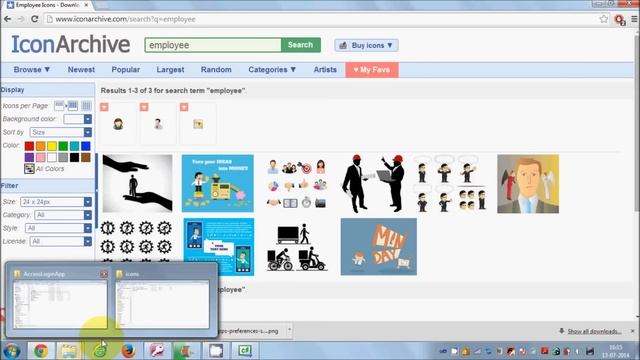The image size is (640, 360).
Task: Open the Buy icons dropdown
Action: pyautogui.click(x=366, y=45)
